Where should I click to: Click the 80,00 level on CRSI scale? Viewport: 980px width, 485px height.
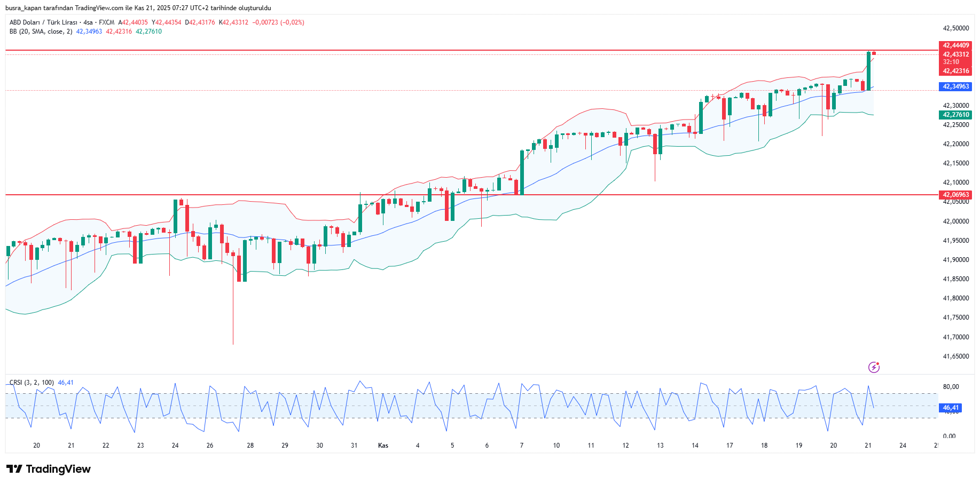(x=951, y=387)
